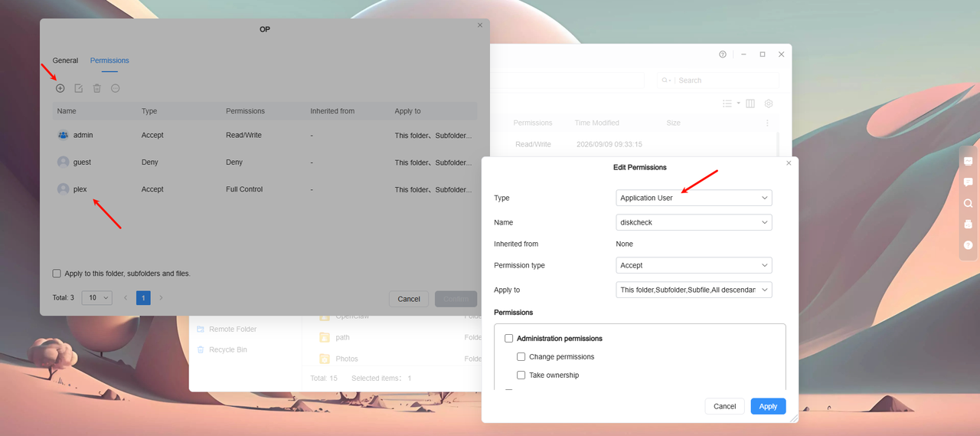Open the help icon in desktop side panel

click(969, 245)
